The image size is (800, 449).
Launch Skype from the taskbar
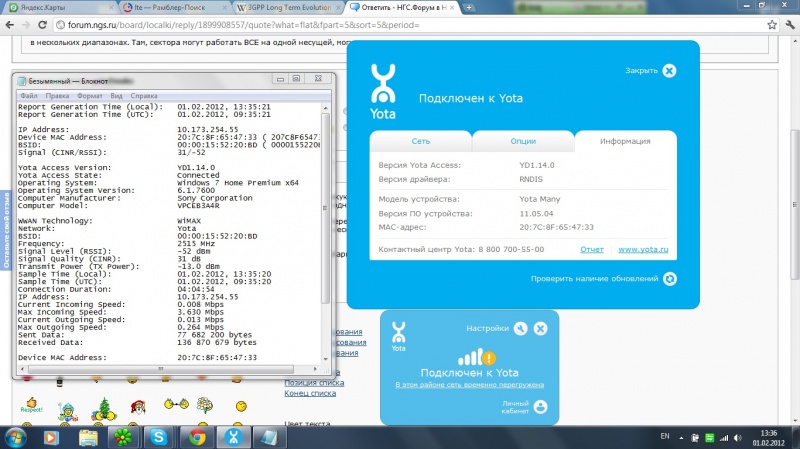coord(159,437)
